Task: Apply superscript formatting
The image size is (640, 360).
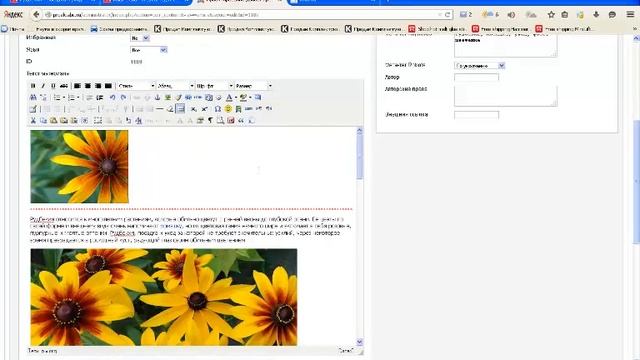Action: (204, 109)
